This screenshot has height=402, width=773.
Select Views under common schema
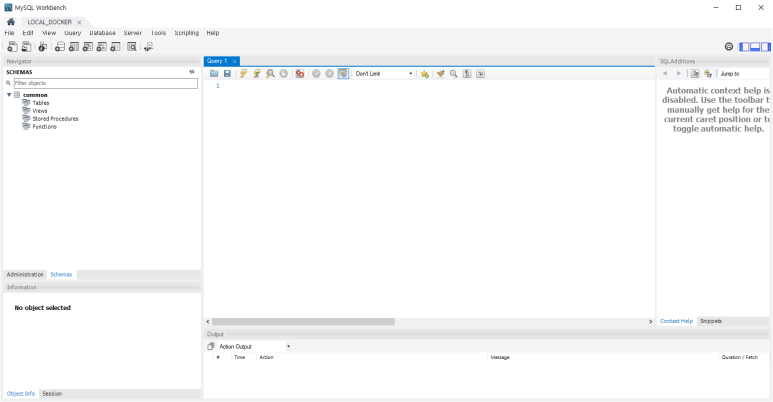tap(40, 110)
